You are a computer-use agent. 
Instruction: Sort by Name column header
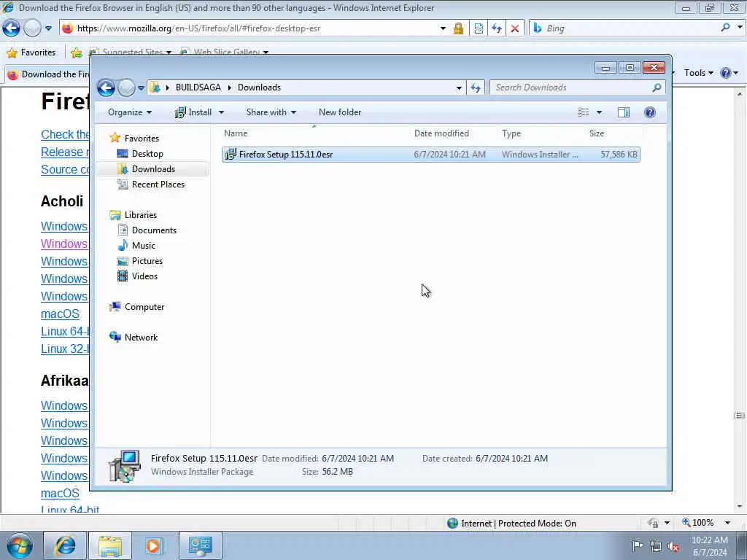[314, 133]
